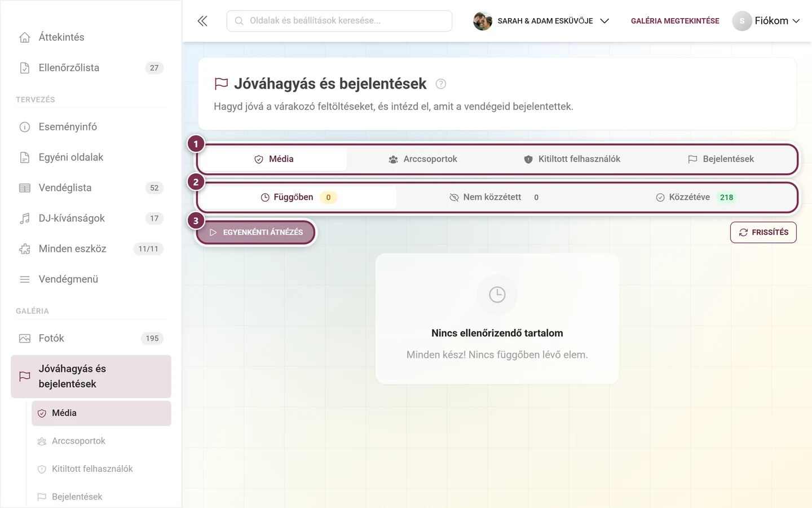Viewport: 812px width, 508px height.
Task: Go to Áttekintés in the sidebar
Action: pos(91,37)
